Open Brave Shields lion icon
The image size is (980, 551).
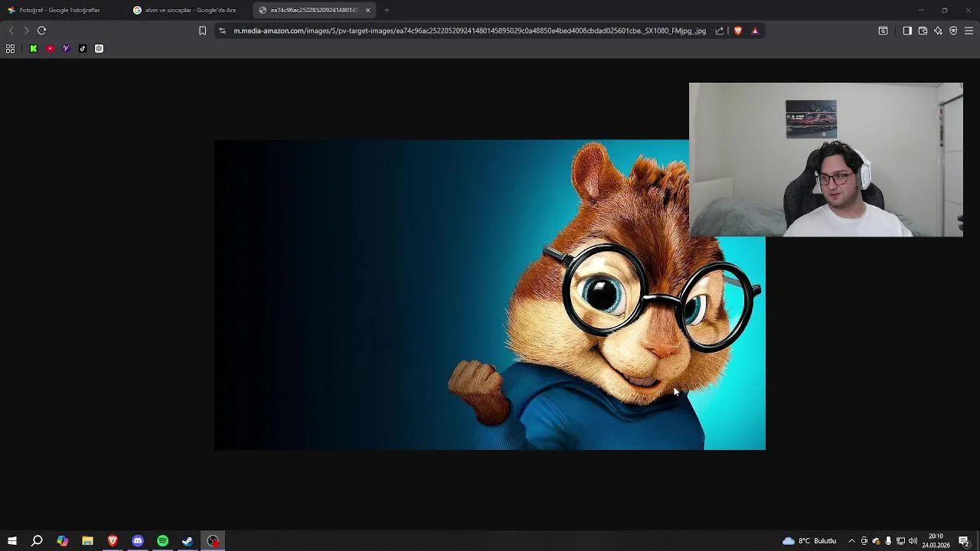(x=738, y=31)
